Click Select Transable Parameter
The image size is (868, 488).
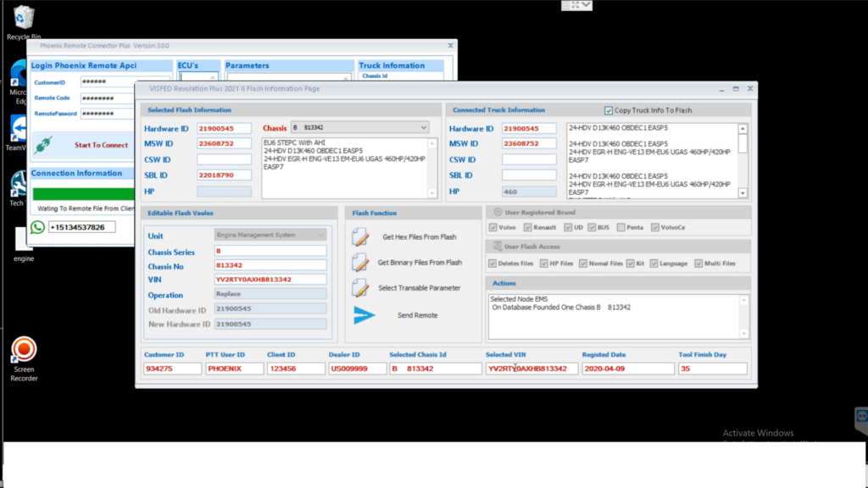click(419, 288)
